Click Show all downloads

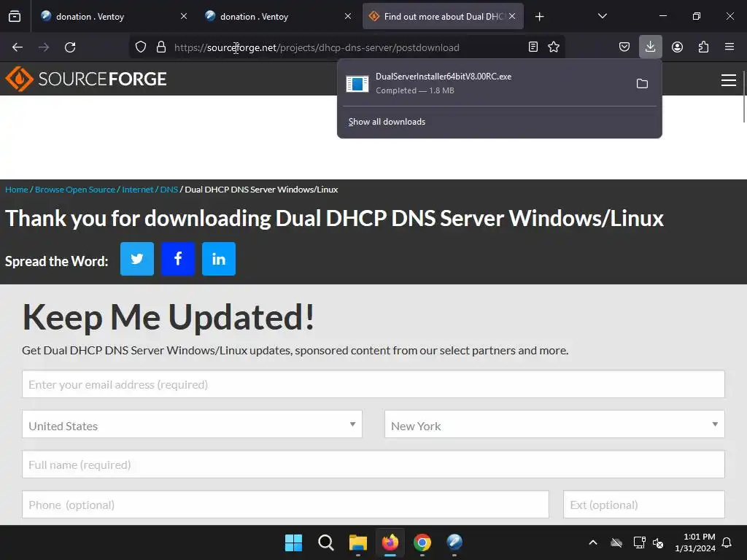[x=387, y=122]
